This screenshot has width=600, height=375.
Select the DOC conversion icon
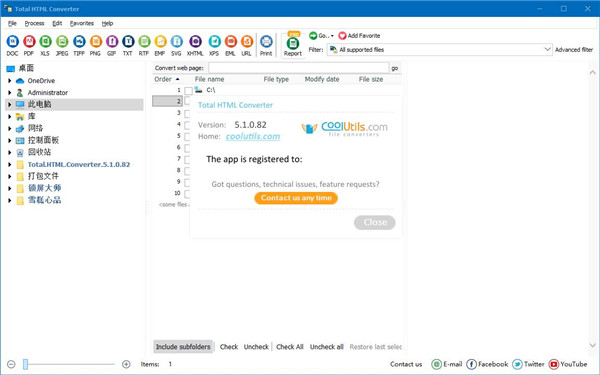[12, 41]
